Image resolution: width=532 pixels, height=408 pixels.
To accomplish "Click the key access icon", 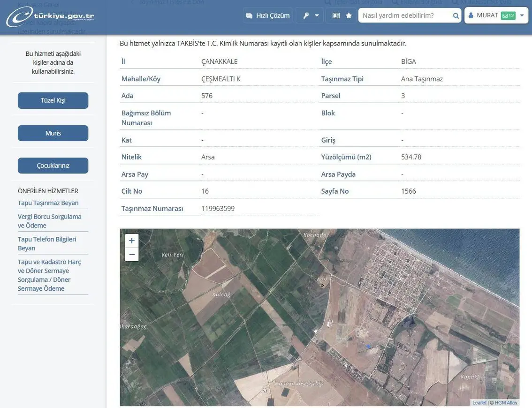I will pos(306,15).
